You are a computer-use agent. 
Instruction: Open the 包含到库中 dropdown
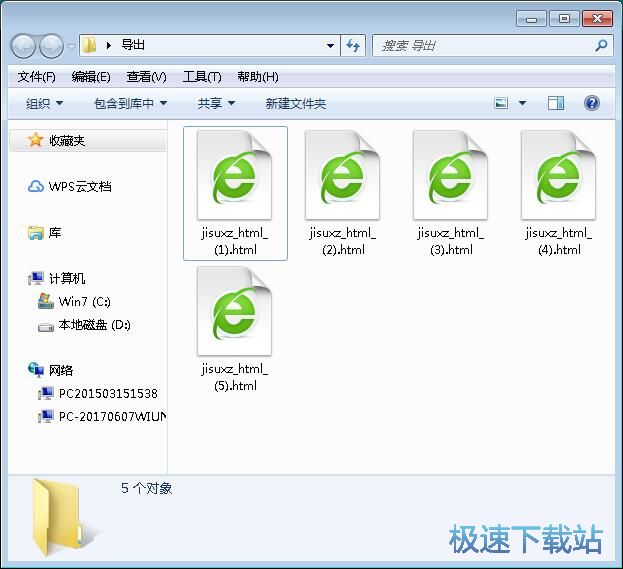pos(130,104)
